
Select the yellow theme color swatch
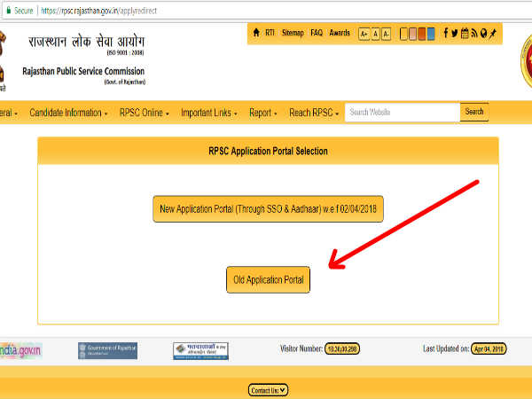point(403,34)
